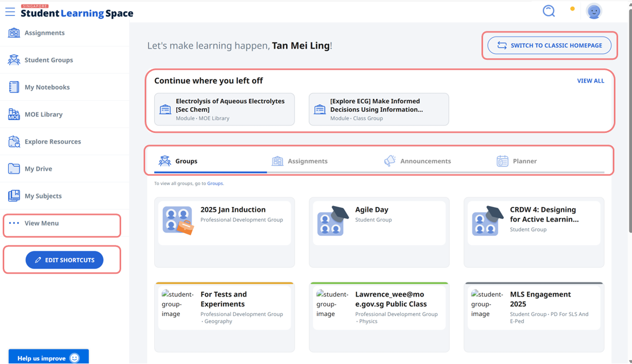Open the Planner tab
Viewport: 632px width, 364px height.
[x=524, y=161]
